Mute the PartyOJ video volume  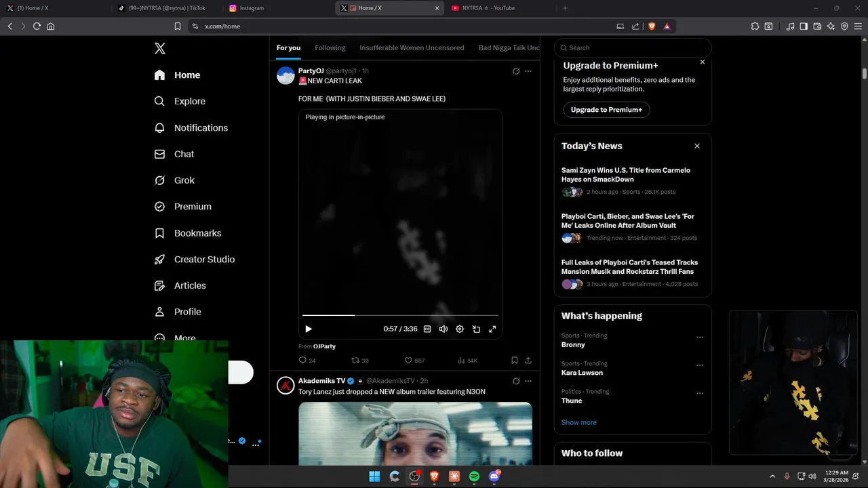click(443, 329)
